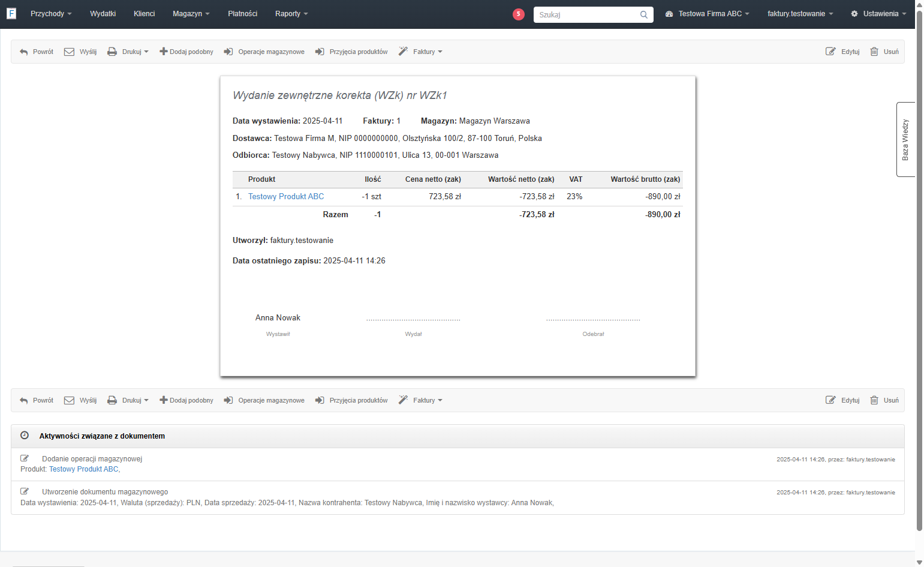Click the Edytuj pencil icon in bottom toolbar
The width and height of the screenshot is (924, 567).
(830, 400)
